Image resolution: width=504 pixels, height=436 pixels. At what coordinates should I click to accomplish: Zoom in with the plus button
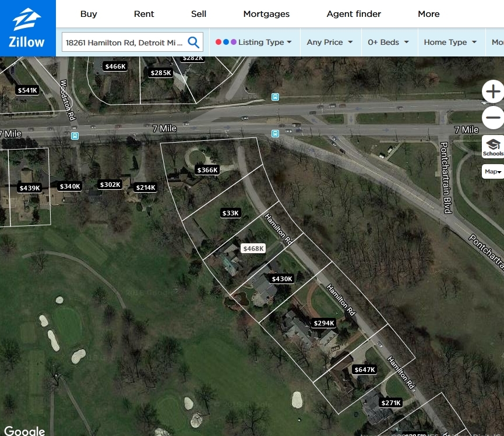click(x=493, y=91)
